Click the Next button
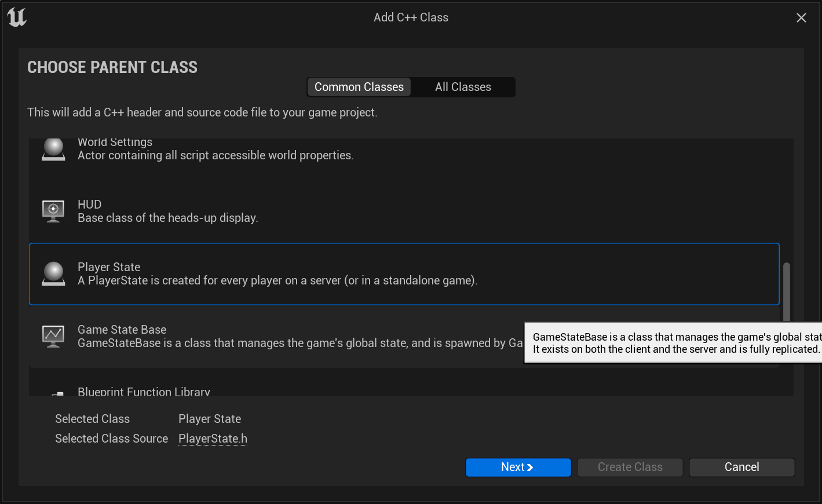 [518, 467]
